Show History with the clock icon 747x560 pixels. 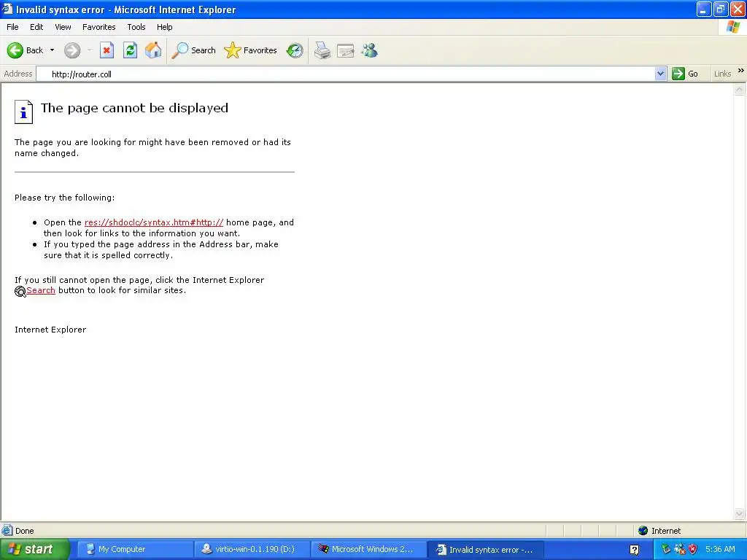[x=295, y=50]
